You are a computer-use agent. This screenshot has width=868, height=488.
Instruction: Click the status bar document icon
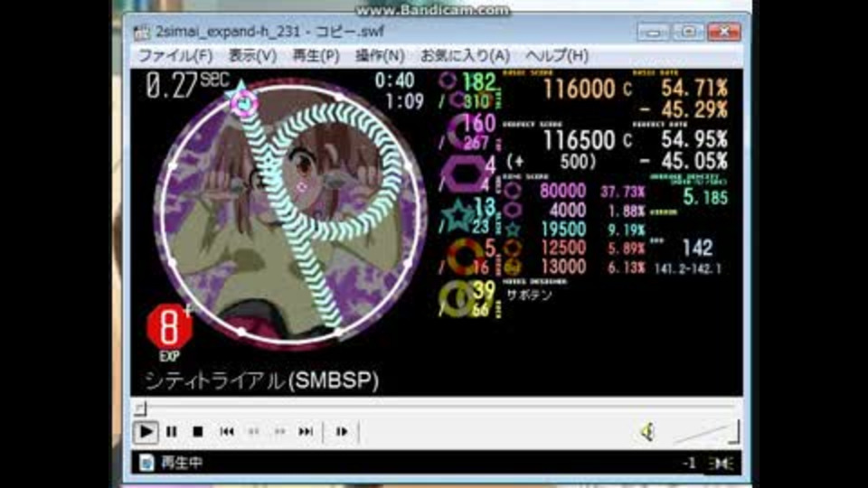(146, 463)
